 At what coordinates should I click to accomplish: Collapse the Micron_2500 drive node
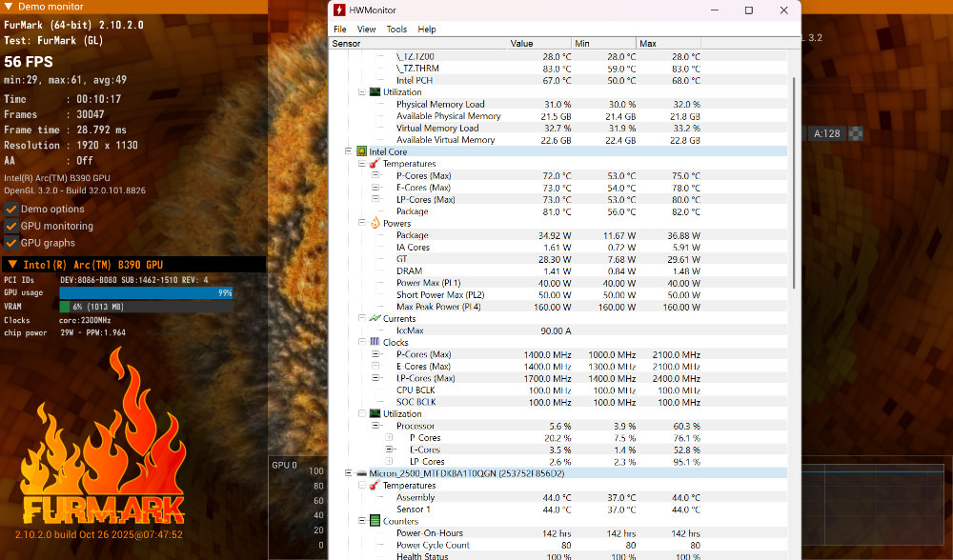coord(348,473)
